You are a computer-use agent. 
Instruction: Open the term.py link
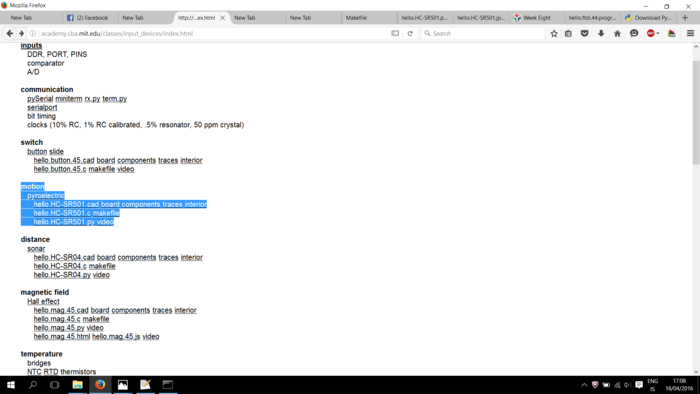[x=115, y=99]
